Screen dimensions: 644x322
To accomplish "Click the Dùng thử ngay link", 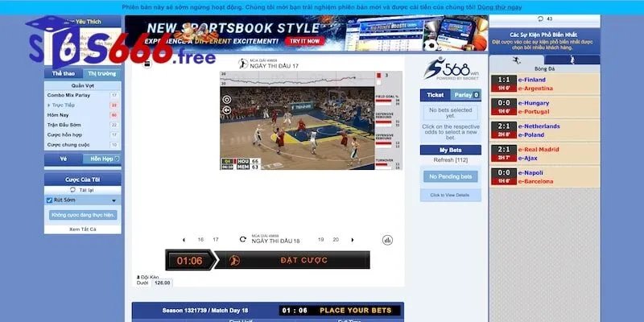I will (499, 6).
